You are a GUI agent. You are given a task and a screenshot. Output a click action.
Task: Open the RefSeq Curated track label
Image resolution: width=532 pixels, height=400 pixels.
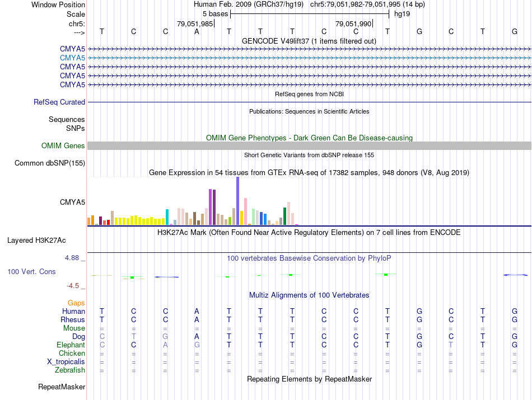pyautogui.click(x=59, y=102)
